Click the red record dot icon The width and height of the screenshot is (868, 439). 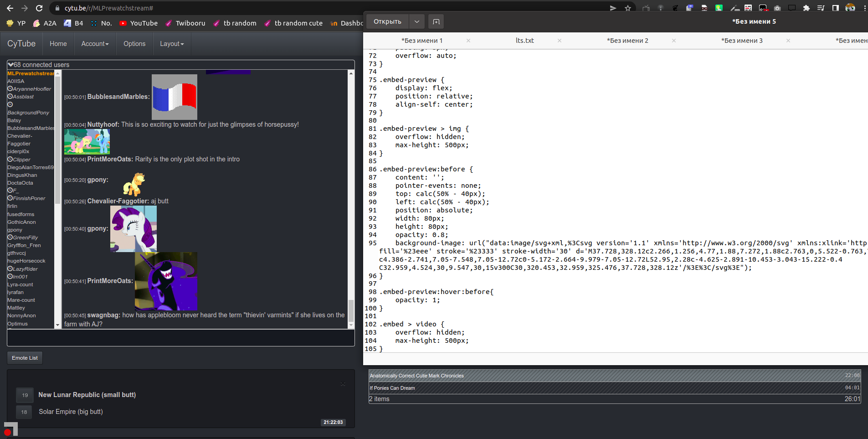[x=7, y=432]
